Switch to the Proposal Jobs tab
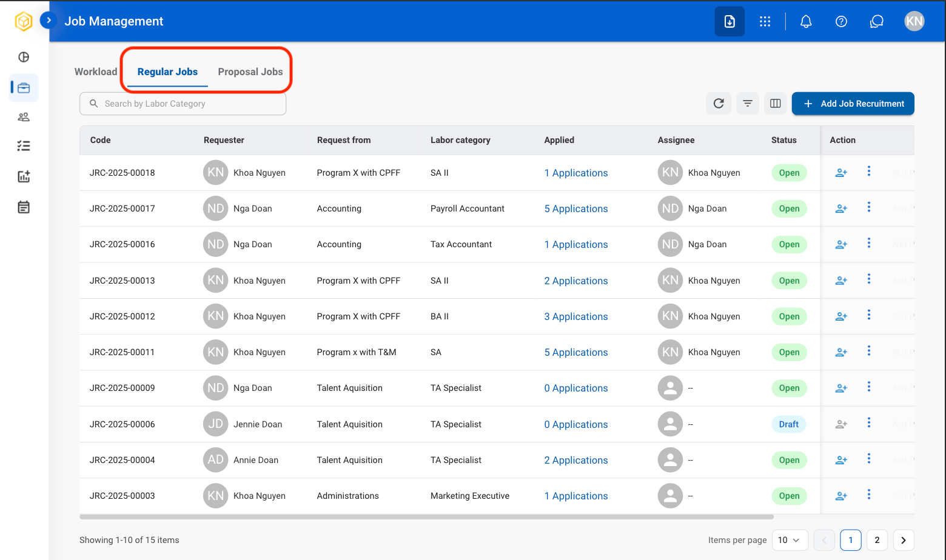946x560 pixels. [x=250, y=72]
